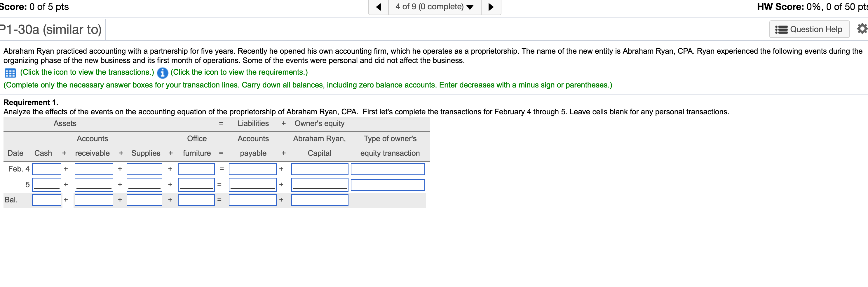Select Feb. 5 Accounts payable input box
Image resolution: width=868 pixels, height=287 pixels.
[252, 185]
